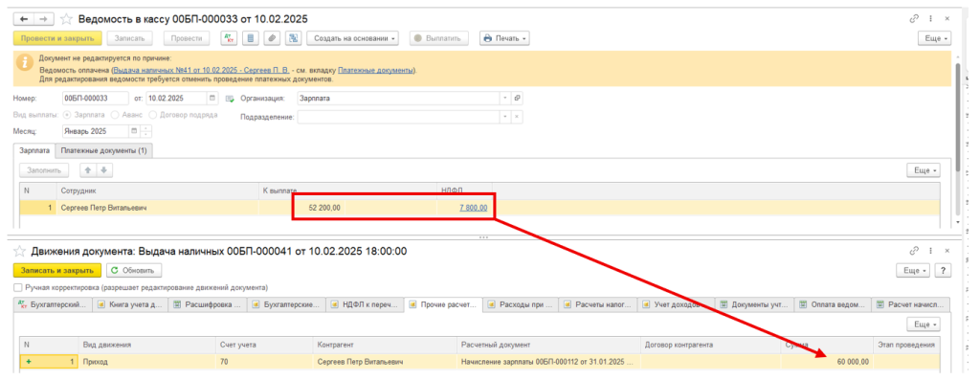
Task: Open Платежные документы link in banner
Action: (x=376, y=71)
